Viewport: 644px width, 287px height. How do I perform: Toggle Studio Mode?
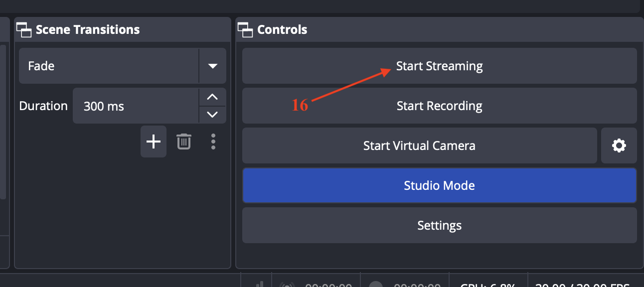pyautogui.click(x=439, y=185)
